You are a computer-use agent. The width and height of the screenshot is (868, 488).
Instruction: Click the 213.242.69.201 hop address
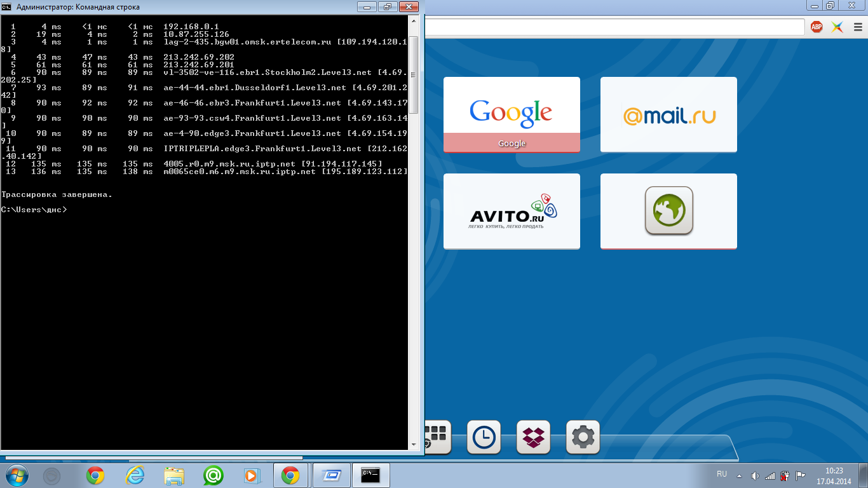click(199, 64)
